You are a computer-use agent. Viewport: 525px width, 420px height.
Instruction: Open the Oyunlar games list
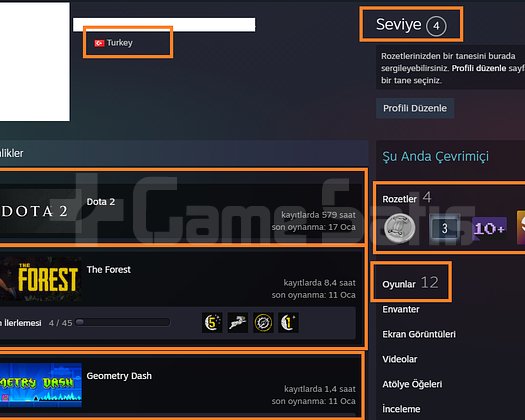tap(410, 283)
